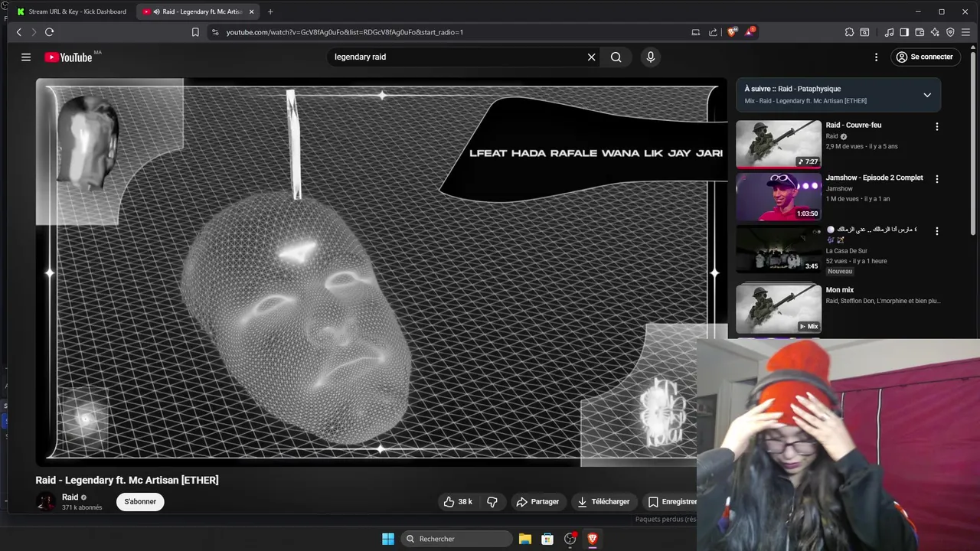Open OBS Studio from the taskbar
This screenshot has height=551, width=980.
pyautogui.click(x=570, y=539)
